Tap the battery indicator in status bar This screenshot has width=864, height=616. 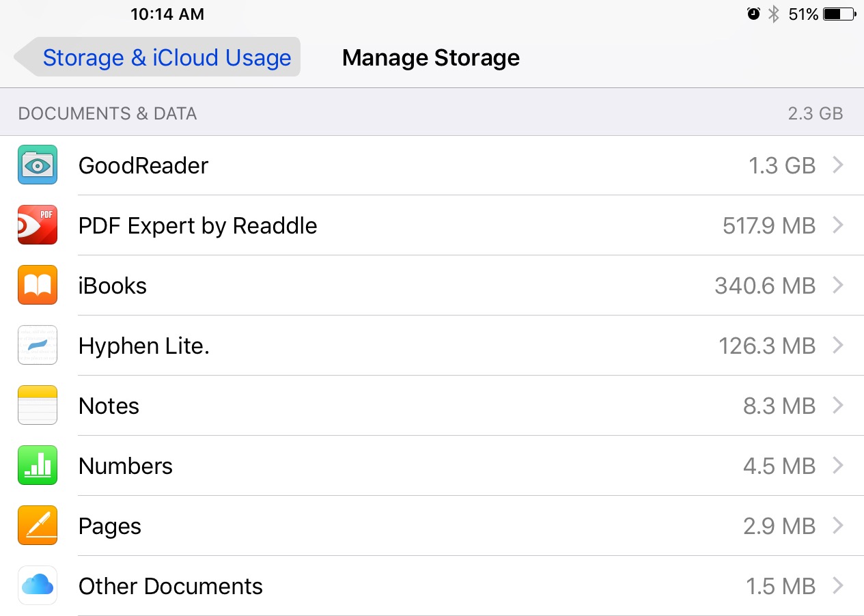(839, 14)
